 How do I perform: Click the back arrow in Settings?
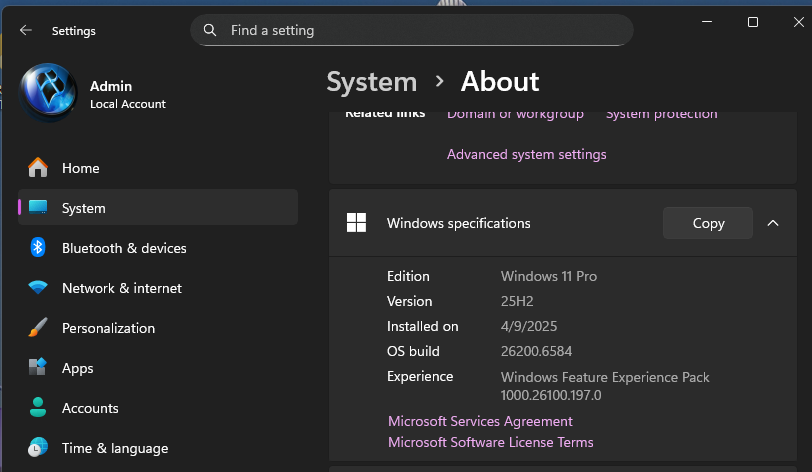click(x=26, y=31)
